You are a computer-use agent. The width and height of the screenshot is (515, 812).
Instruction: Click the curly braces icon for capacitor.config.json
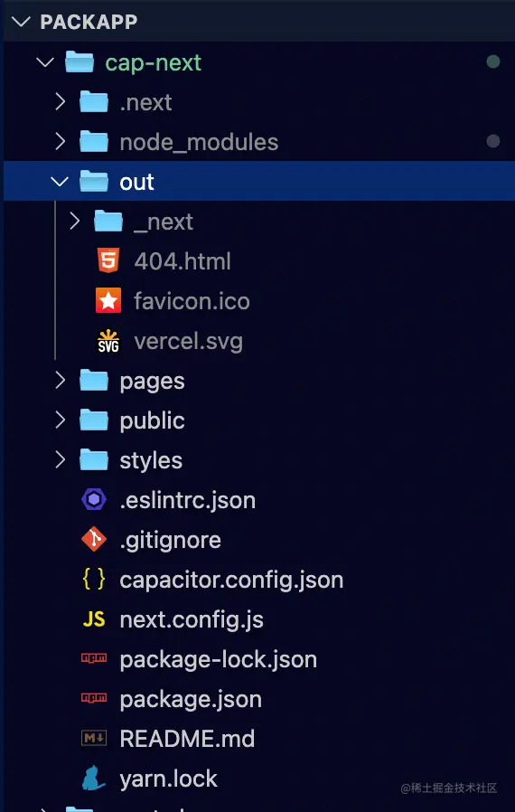94,579
